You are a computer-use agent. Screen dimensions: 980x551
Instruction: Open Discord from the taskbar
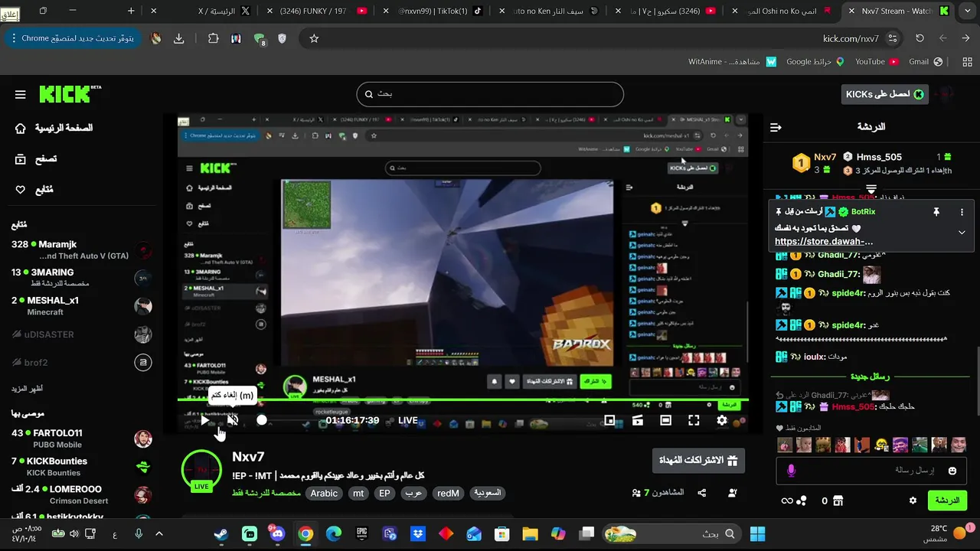pos(276,533)
